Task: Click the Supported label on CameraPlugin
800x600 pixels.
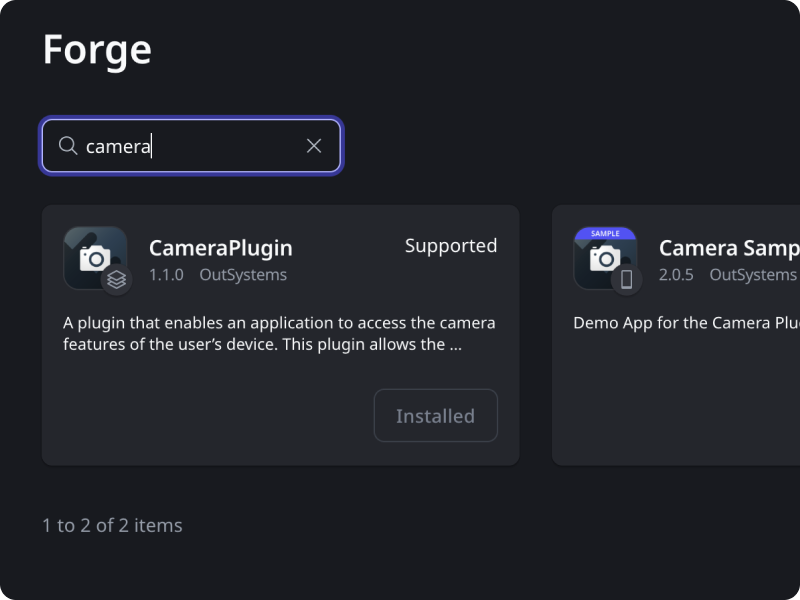Action: tap(450, 246)
